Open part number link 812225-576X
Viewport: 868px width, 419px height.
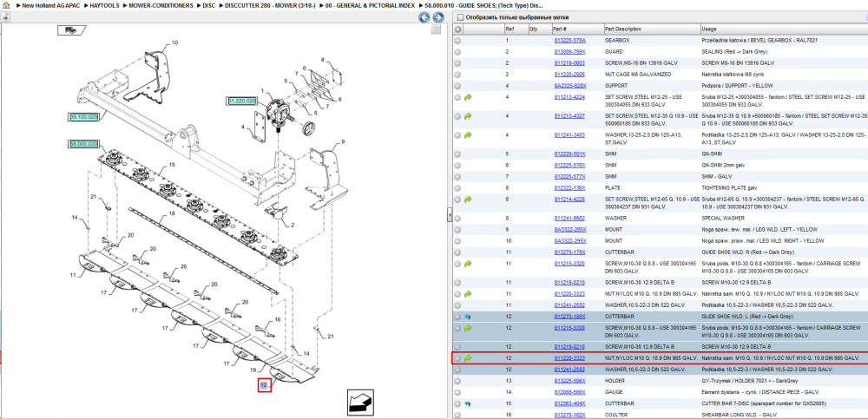point(569,165)
